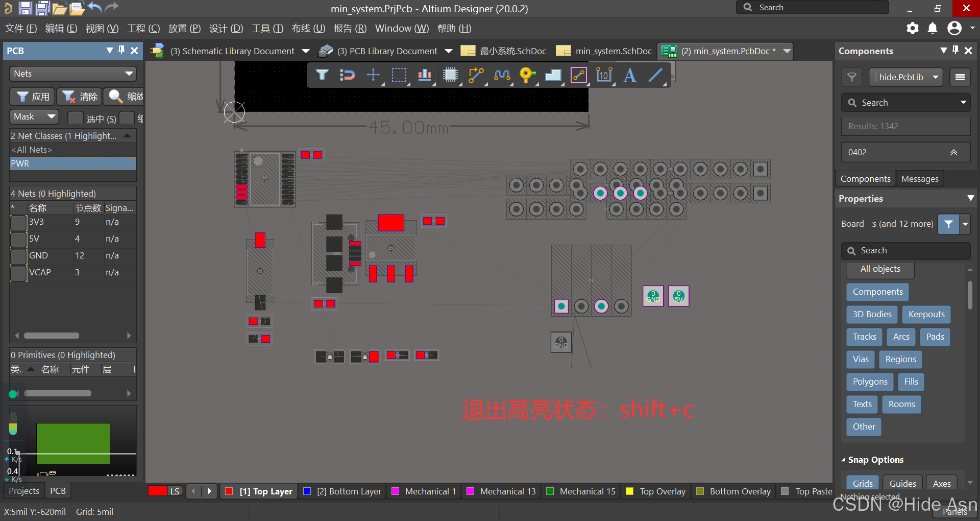Image resolution: width=980 pixels, height=521 pixels.
Task: Open the PCB Library Document dropdown
Action: (x=449, y=51)
